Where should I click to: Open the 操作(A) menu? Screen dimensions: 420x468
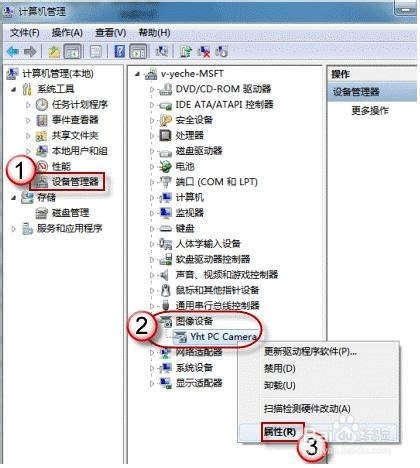67,33
